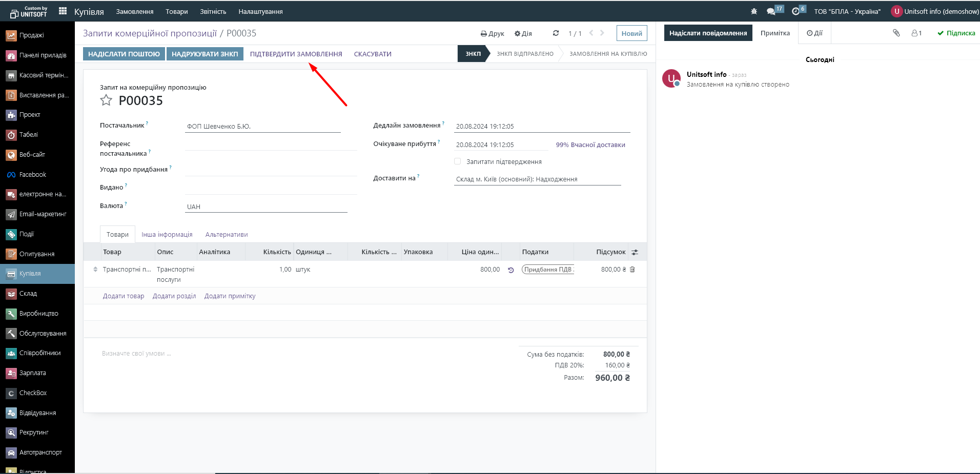
Task: Click the reset price icon beside 800,00
Action: click(511, 270)
